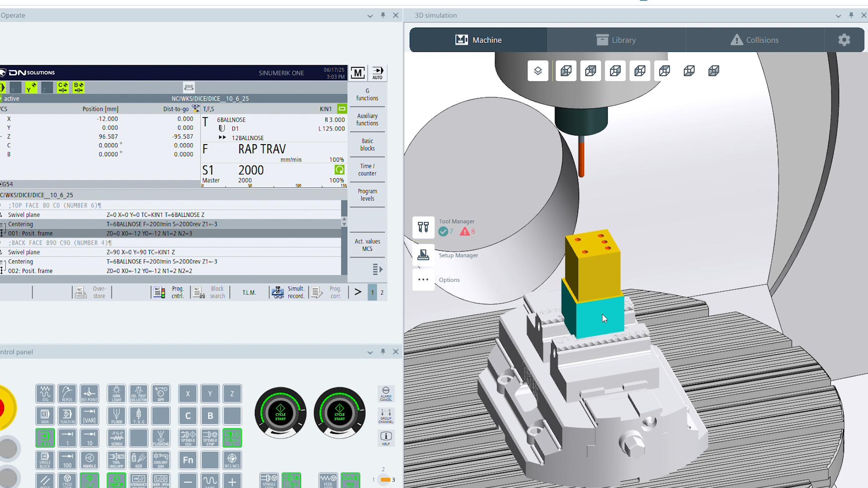Expand the three-dots Options menu

tap(423, 280)
